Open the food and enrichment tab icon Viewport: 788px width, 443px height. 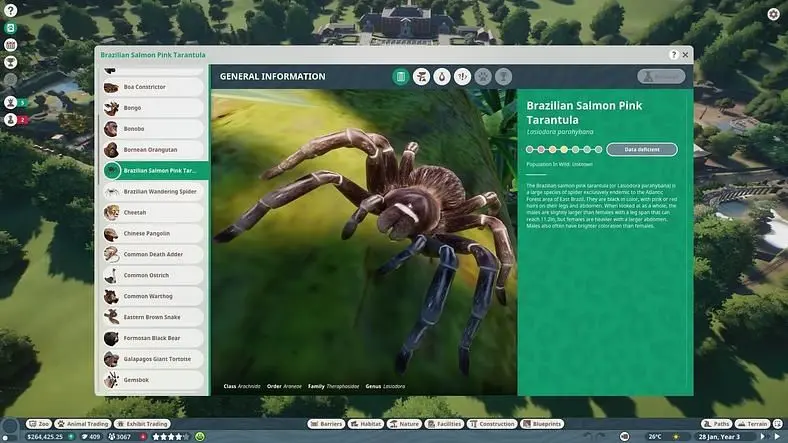point(442,77)
